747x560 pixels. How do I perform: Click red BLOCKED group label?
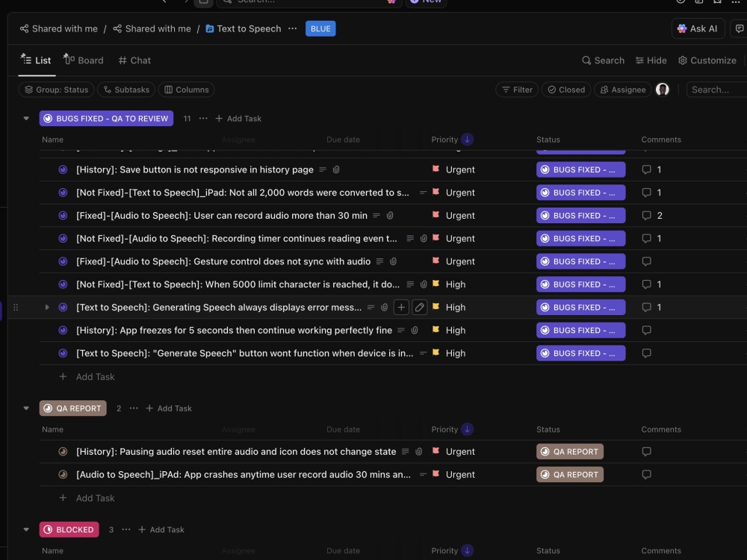pos(69,529)
